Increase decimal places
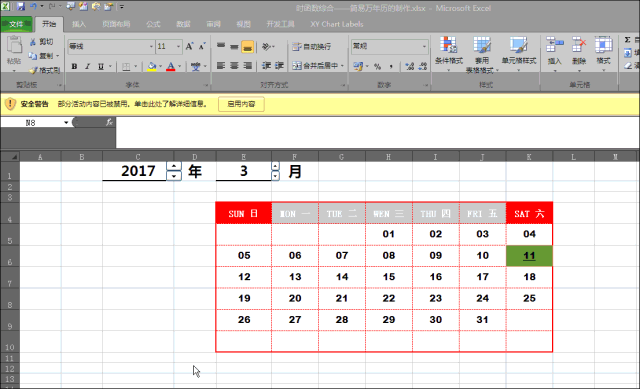The width and height of the screenshot is (640, 389). point(409,66)
